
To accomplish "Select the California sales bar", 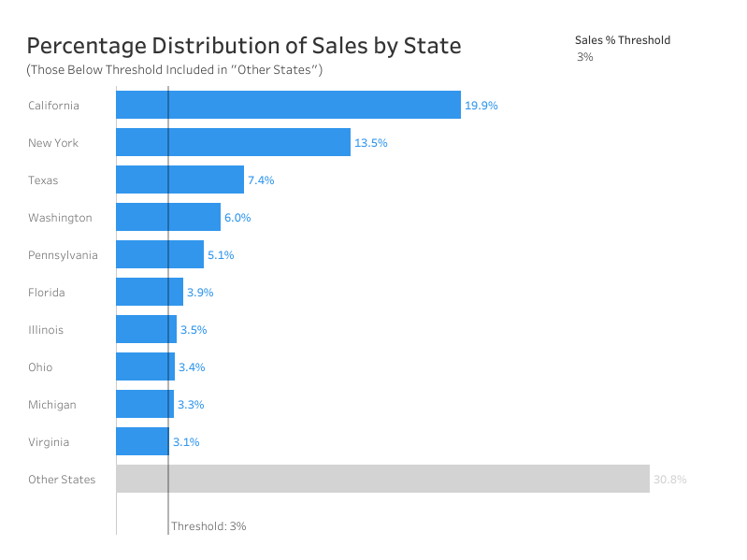I will pyautogui.click(x=288, y=105).
